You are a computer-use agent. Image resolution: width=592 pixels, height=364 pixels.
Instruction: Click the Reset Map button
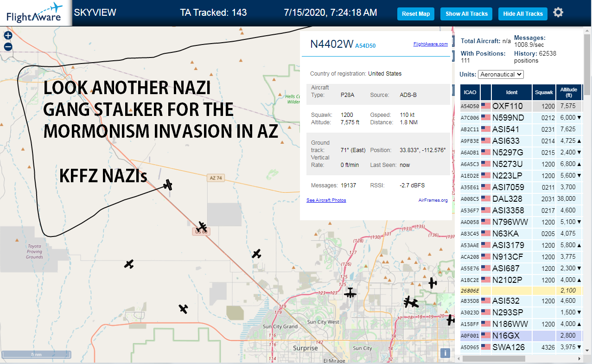point(416,13)
